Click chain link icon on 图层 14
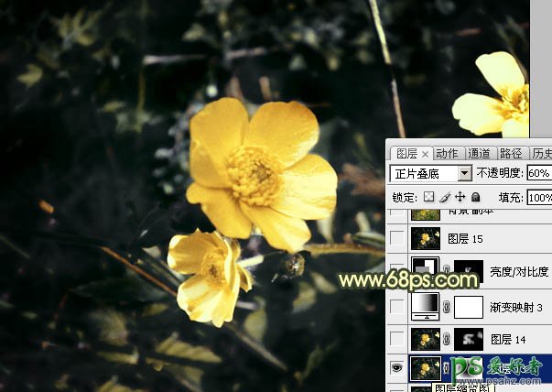Image resolution: width=552 pixels, height=392 pixels. click(x=447, y=339)
